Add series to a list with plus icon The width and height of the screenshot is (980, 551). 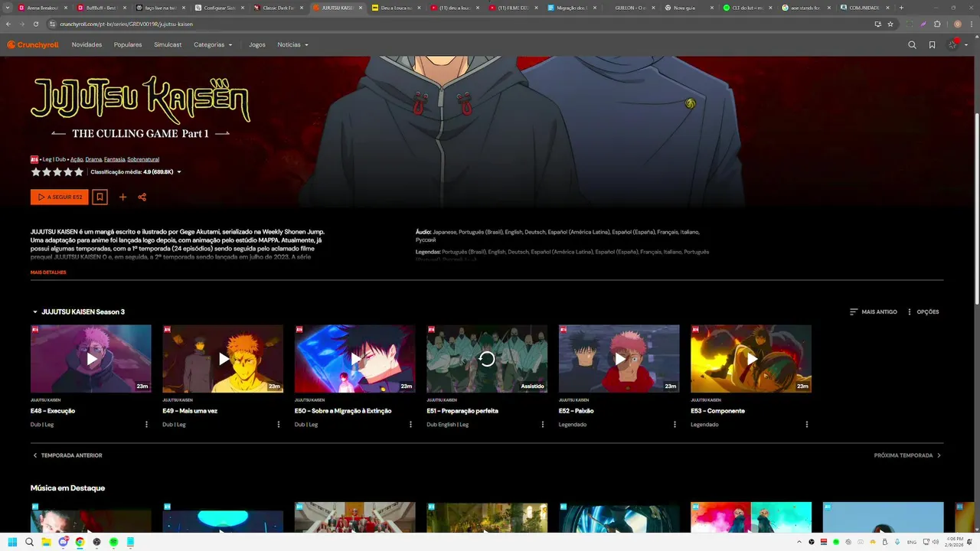coord(122,197)
